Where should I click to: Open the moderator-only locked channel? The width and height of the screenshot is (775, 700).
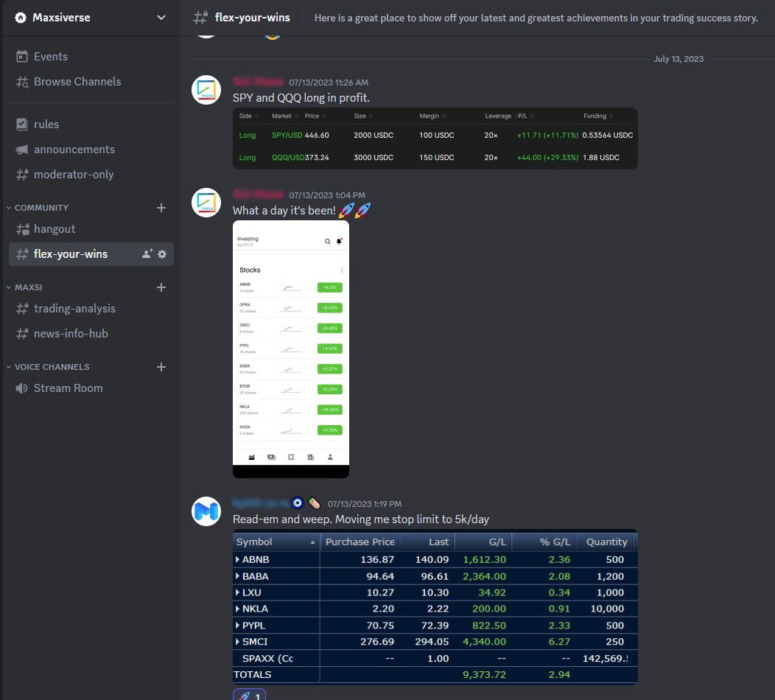pos(91,175)
